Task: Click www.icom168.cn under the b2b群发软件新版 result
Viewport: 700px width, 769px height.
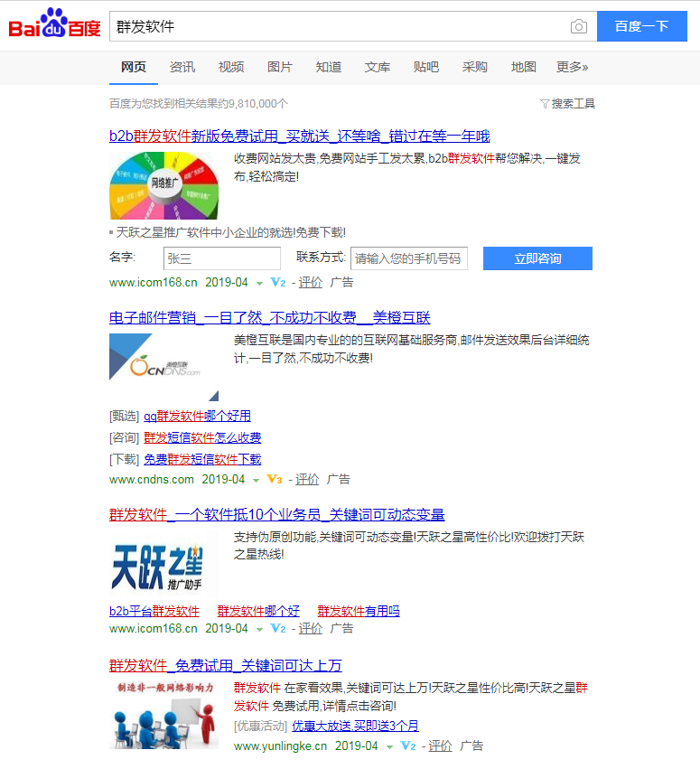Action: pyautogui.click(x=154, y=283)
